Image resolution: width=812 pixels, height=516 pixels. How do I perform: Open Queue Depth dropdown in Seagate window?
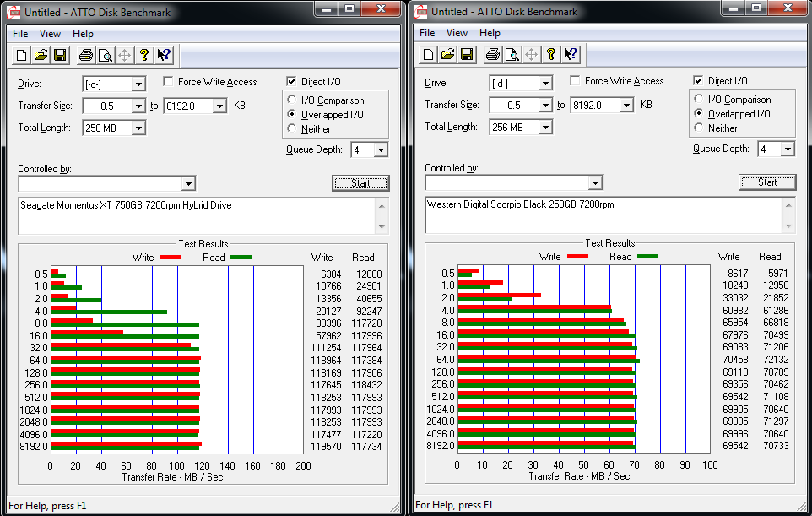(x=381, y=150)
